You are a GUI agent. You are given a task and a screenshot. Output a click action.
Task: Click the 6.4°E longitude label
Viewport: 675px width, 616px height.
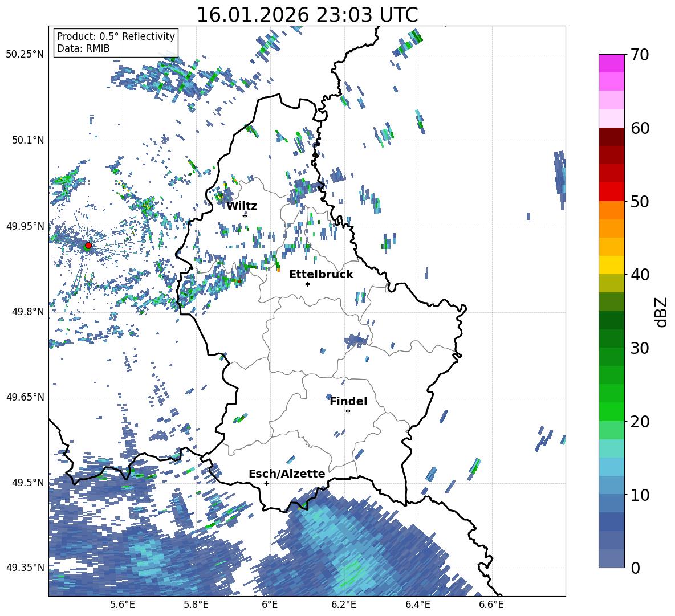(x=417, y=605)
